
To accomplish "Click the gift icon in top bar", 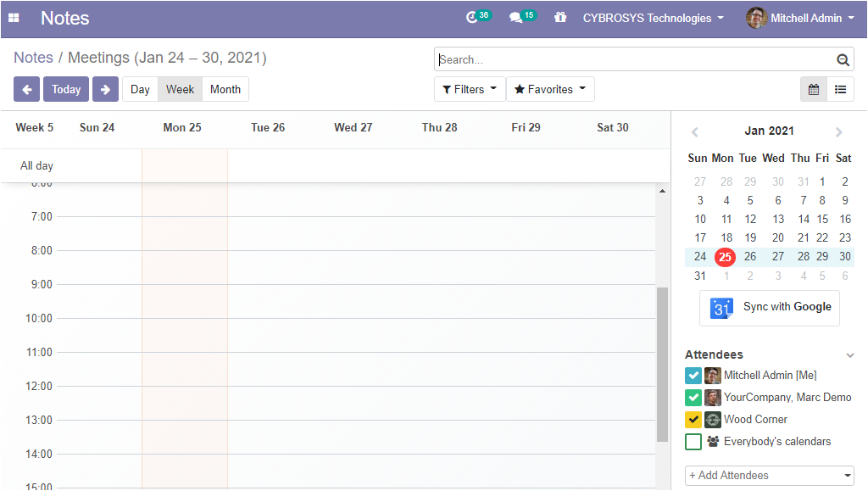I will 560,18.
